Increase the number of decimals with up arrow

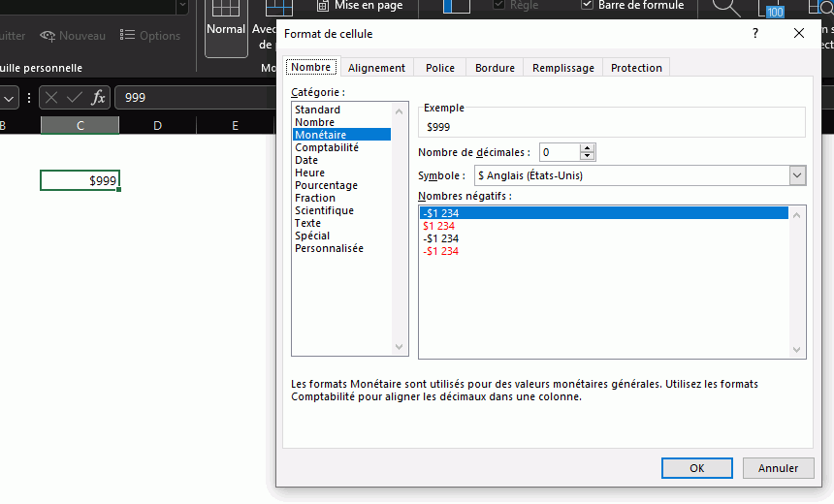point(587,148)
